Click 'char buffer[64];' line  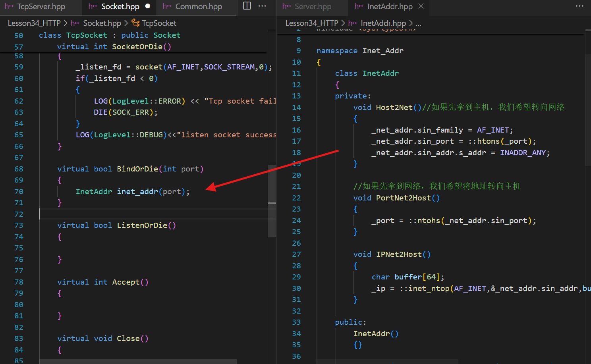point(408,277)
